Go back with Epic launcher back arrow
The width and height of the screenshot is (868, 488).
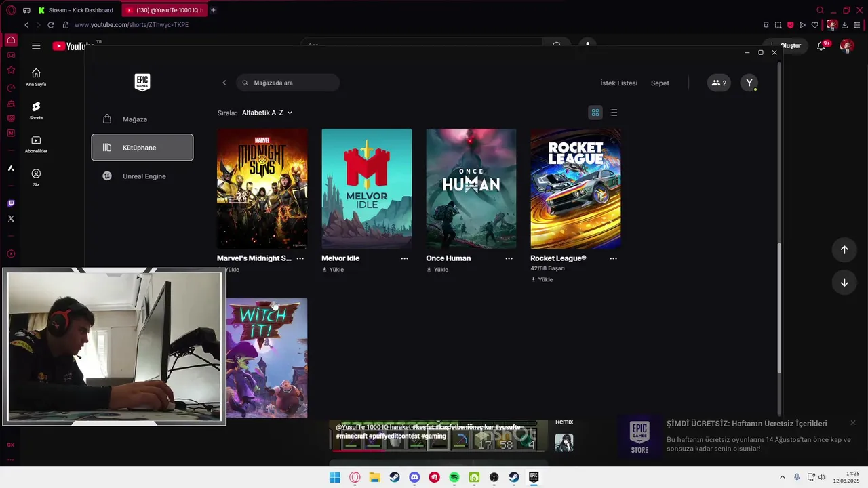224,83
